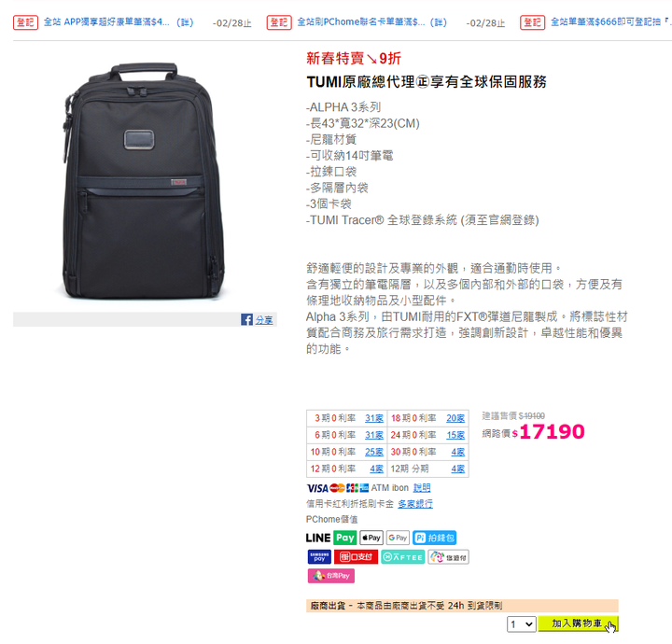Open the PChome聯名卡 promotion link
This screenshot has height=644, width=672.
(x=372, y=21)
